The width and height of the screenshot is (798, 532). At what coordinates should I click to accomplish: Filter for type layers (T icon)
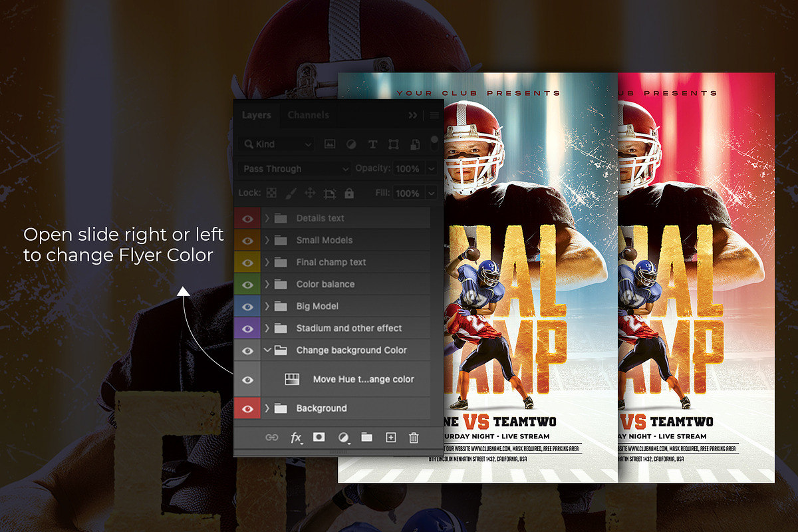372,144
